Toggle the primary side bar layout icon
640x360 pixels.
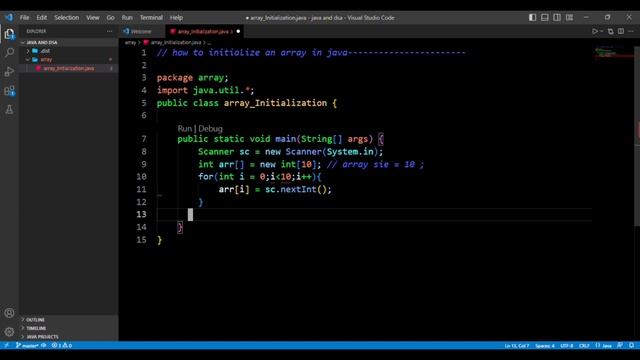click(532, 18)
